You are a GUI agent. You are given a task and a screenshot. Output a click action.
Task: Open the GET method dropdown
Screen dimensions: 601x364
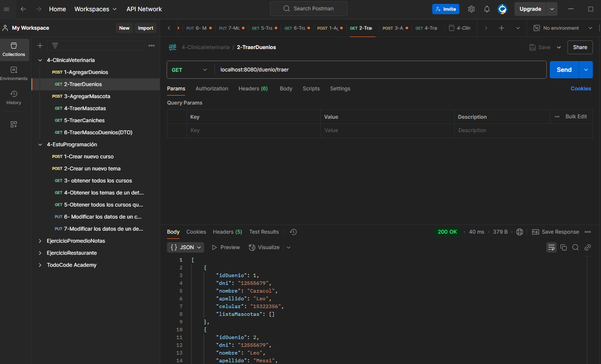click(x=189, y=70)
